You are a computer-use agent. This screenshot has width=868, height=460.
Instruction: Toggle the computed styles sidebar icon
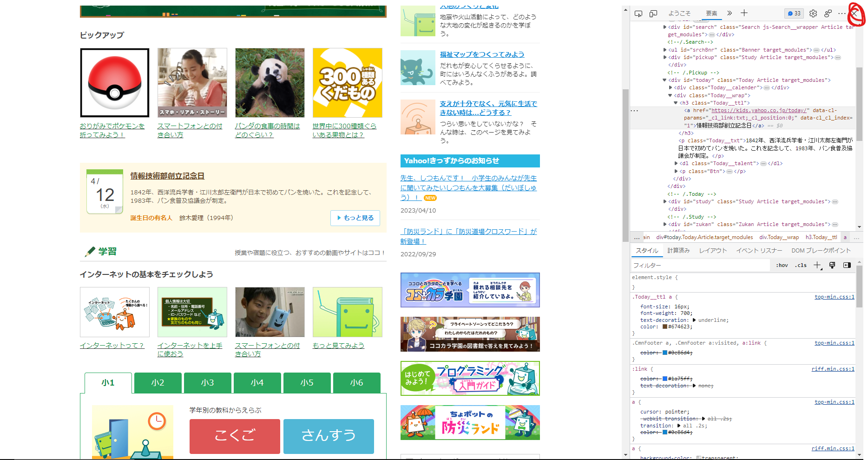coord(847,265)
